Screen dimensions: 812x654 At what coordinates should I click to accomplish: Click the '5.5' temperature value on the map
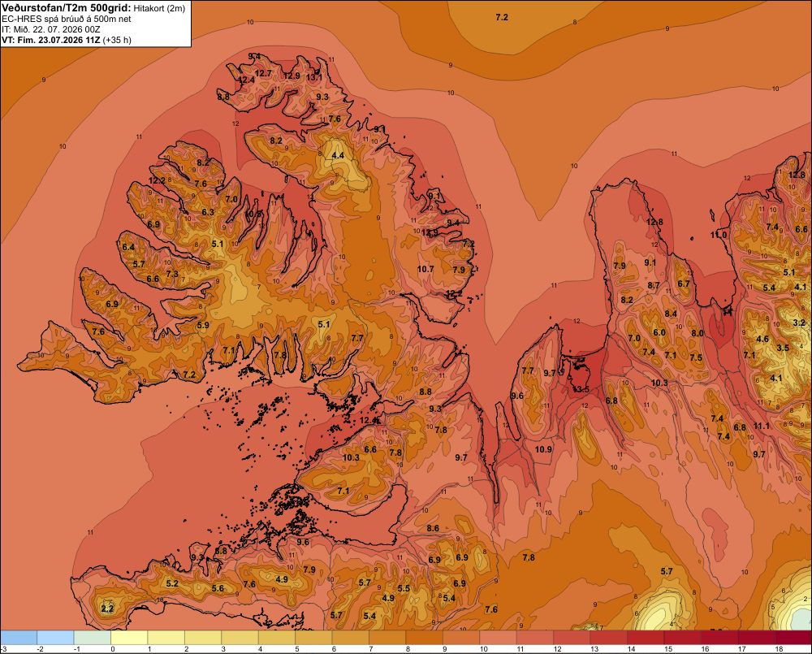404,589
